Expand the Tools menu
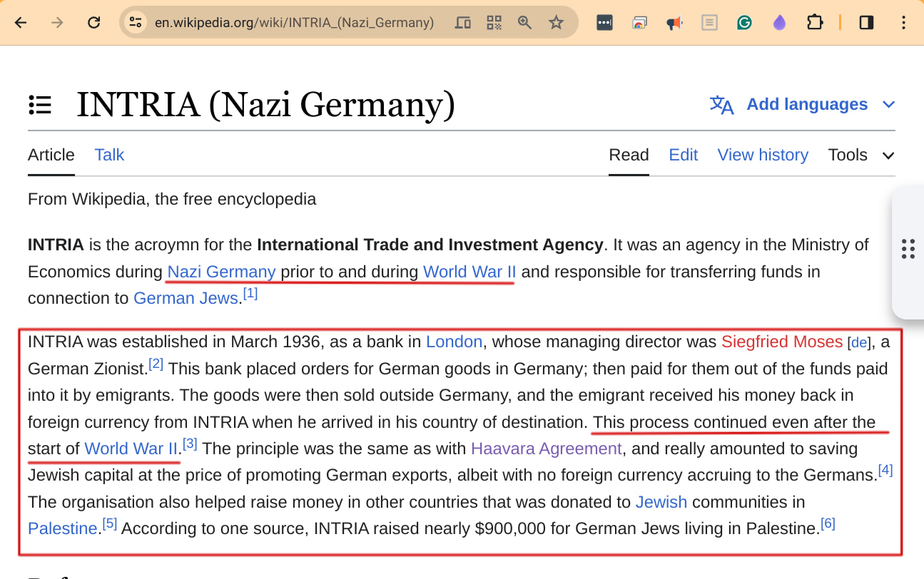 [860, 155]
